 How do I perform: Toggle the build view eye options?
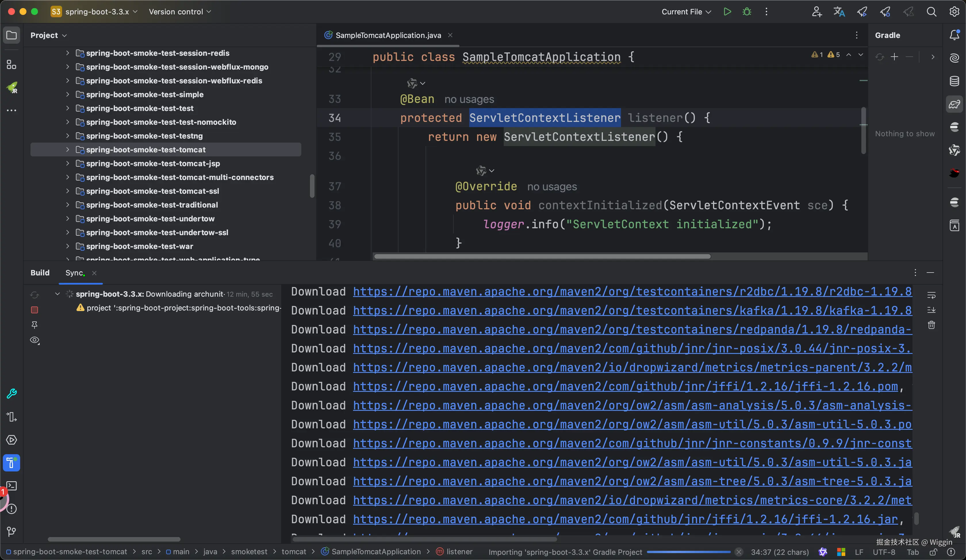point(34,340)
